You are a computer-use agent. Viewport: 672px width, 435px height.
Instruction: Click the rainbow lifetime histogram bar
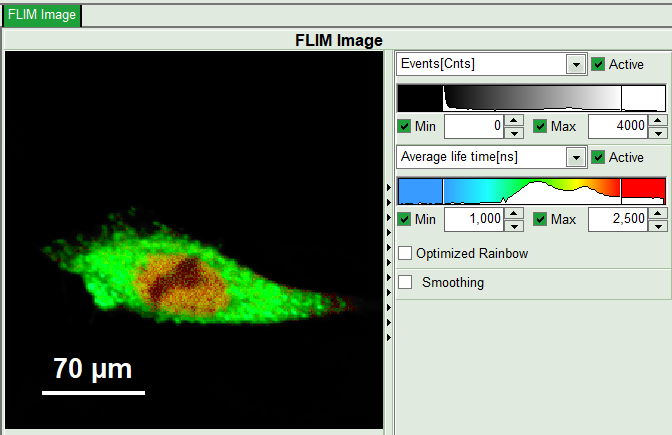[531, 191]
